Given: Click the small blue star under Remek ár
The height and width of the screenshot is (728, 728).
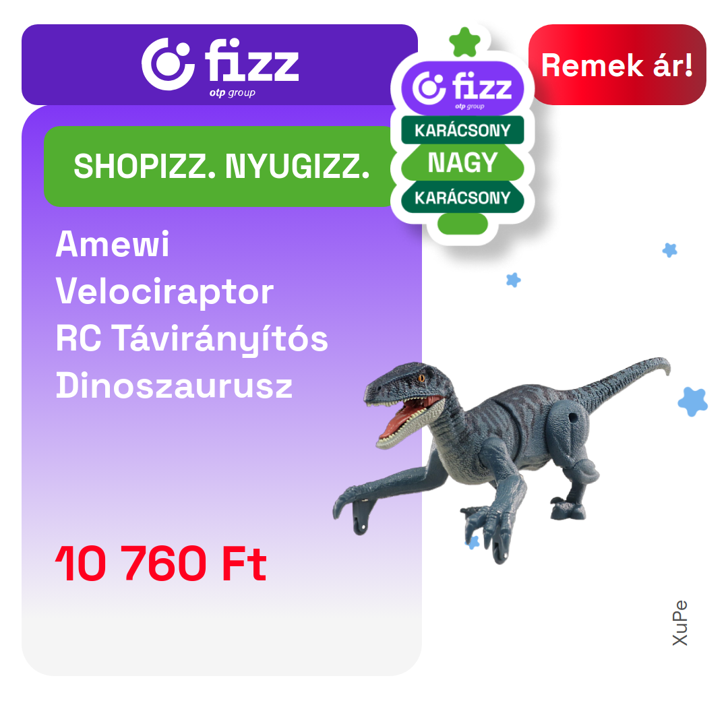Looking at the screenshot, I should [x=669, y=250].
